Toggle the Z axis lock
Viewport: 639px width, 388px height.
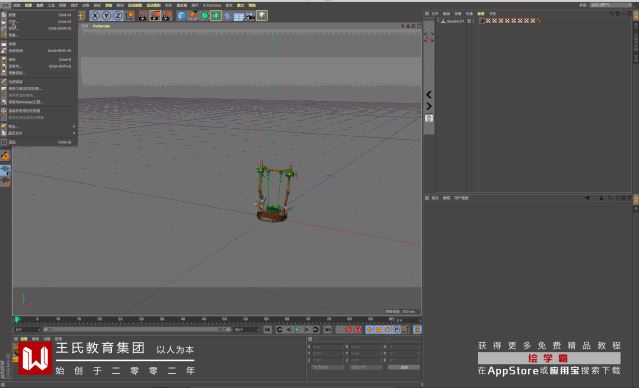point(118,16)
